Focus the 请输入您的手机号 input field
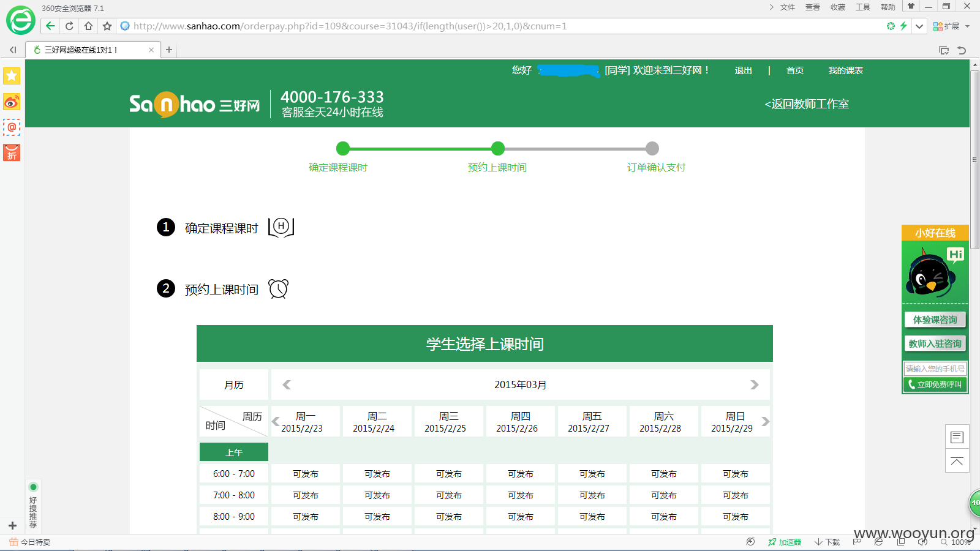The image size is (980, 551). click(x=935, y=369)
